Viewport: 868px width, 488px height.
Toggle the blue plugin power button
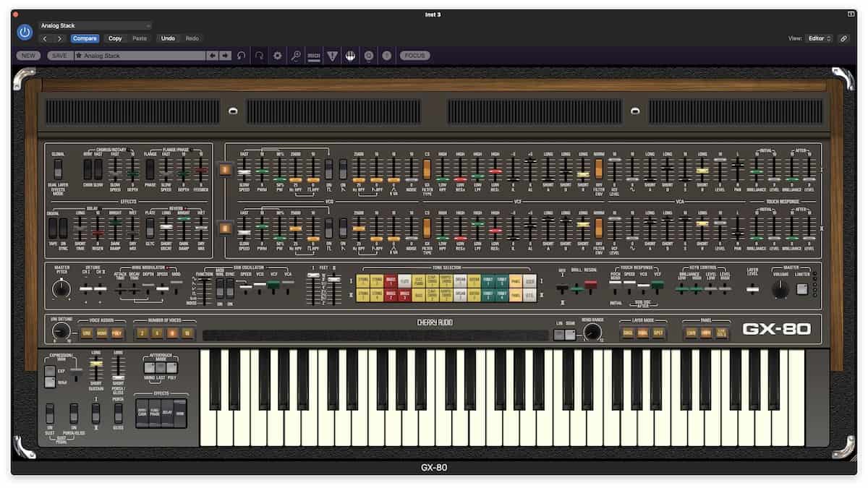coord(25,32)
